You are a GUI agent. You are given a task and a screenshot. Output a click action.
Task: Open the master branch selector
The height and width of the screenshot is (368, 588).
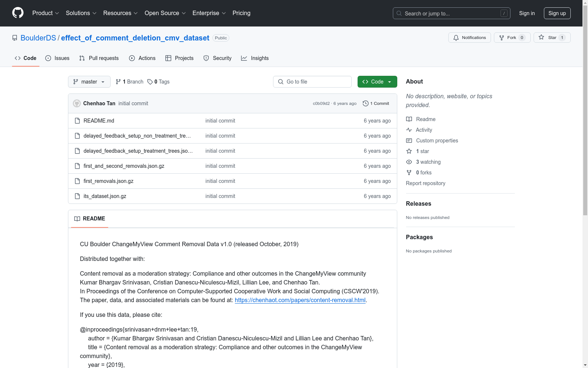[x=89, y=82]
